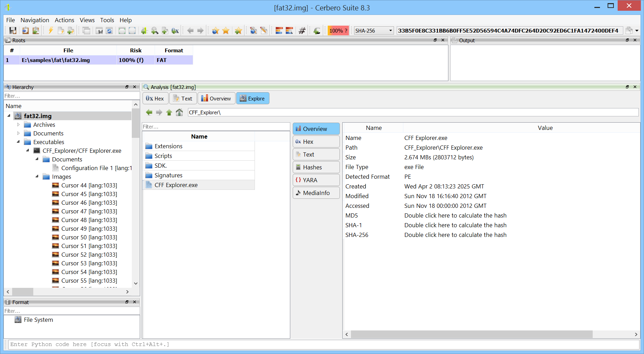This screenshot has height=354, width=644.
Task: Click the Hierarchy horizontal scrollbar thumb
Action: click(23, 292)
